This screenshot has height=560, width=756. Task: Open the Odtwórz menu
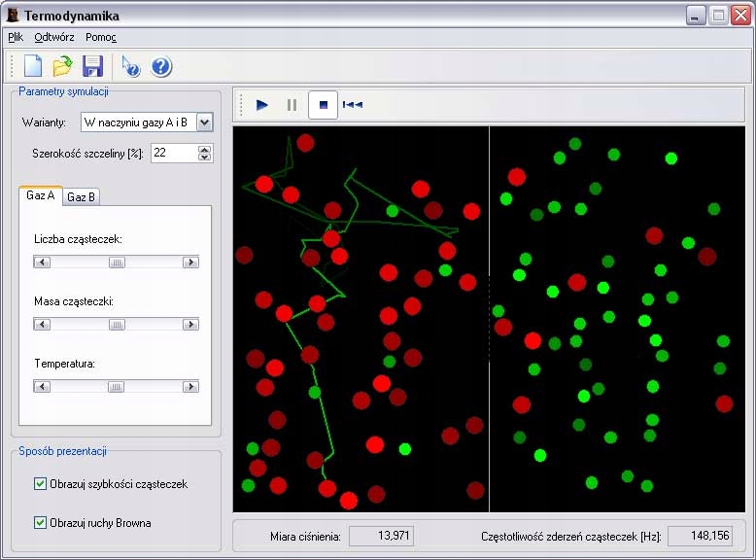(54, 37)
